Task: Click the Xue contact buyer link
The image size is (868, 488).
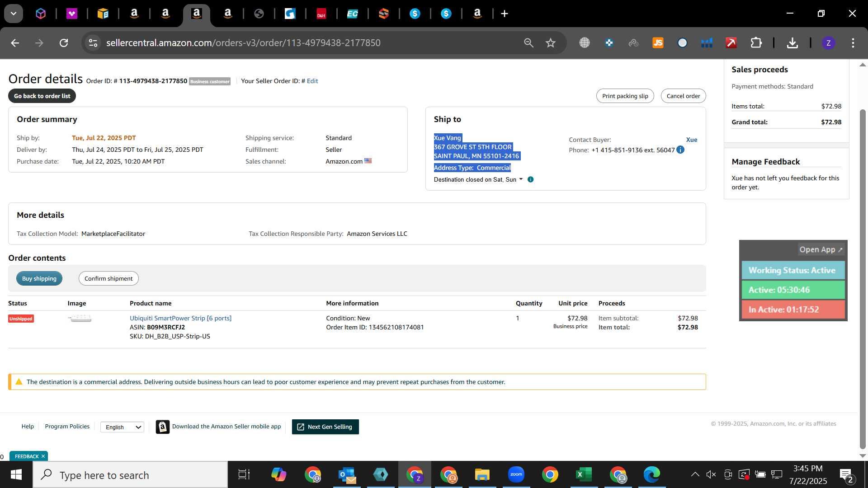Action: (x=692, y=140)
